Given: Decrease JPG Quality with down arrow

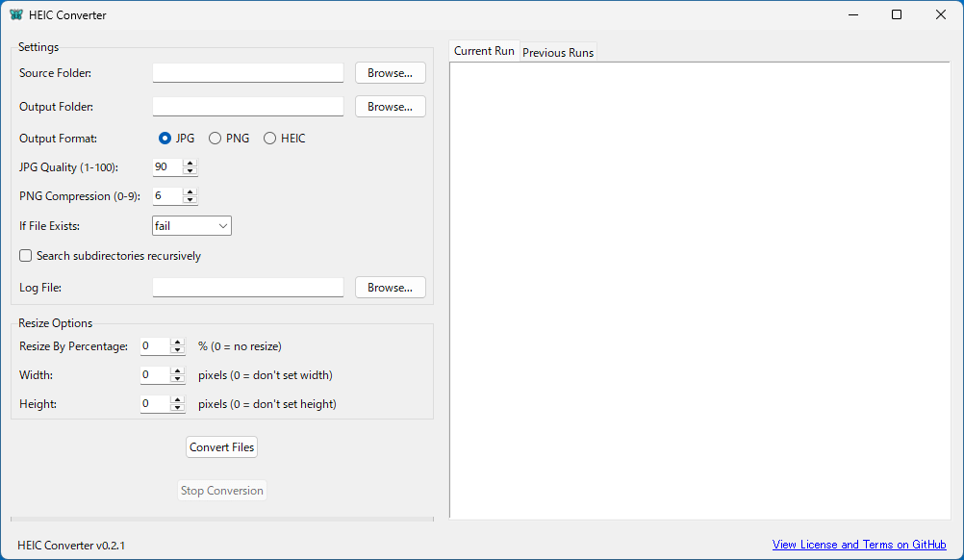Looking at the screenshot, I should (x=190, y=171).
